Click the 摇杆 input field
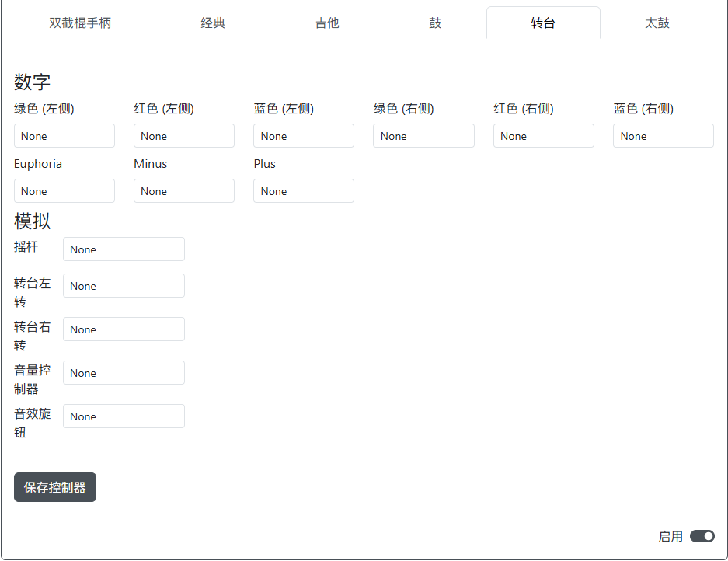 [123, 249]
